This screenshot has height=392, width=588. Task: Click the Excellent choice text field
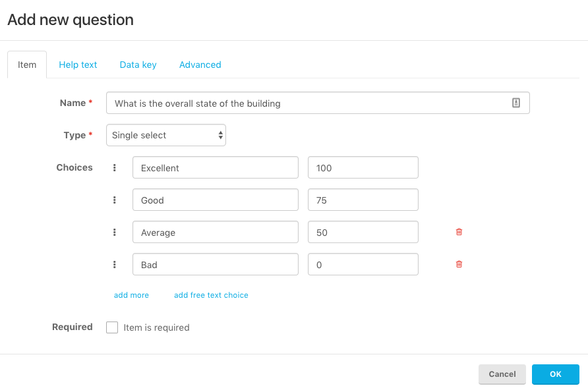216,167
